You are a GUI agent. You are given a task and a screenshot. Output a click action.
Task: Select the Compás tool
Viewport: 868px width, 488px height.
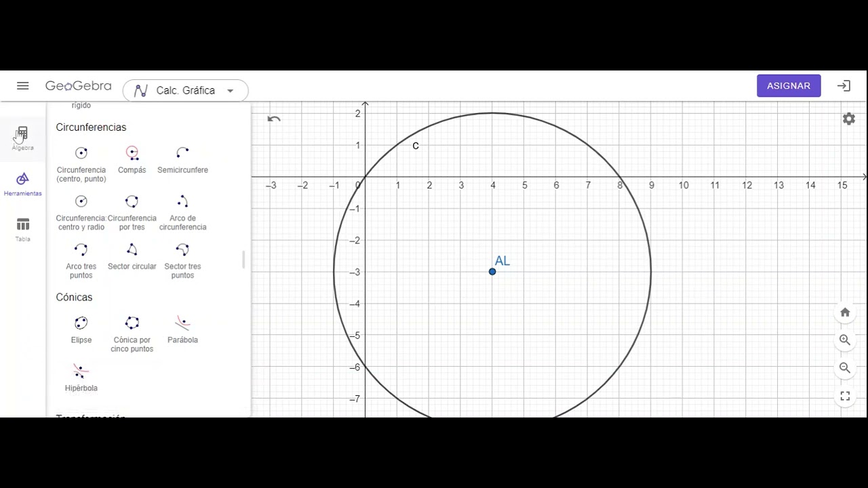coord(132,161)
